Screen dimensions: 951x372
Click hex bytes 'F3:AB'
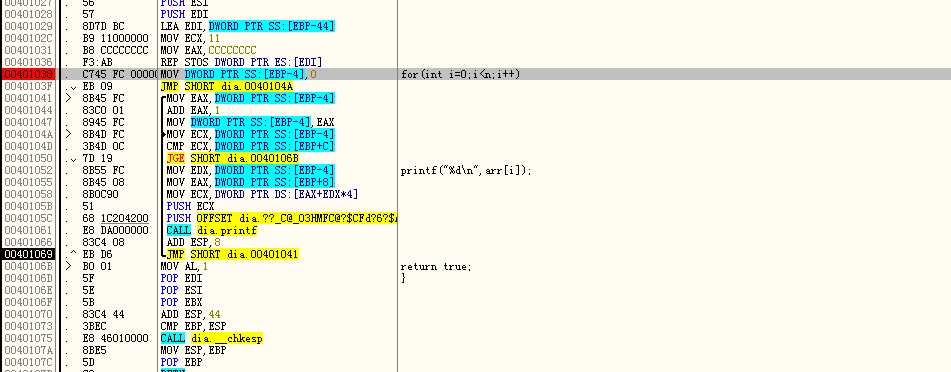pos(97,62)
